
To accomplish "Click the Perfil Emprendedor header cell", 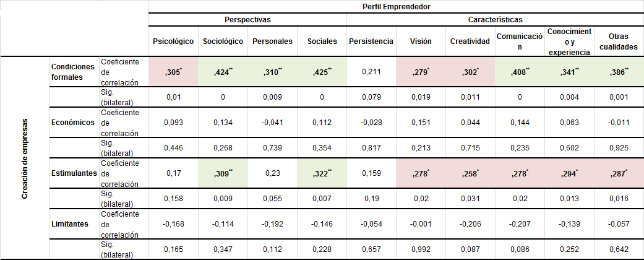I will coord(396,6).
